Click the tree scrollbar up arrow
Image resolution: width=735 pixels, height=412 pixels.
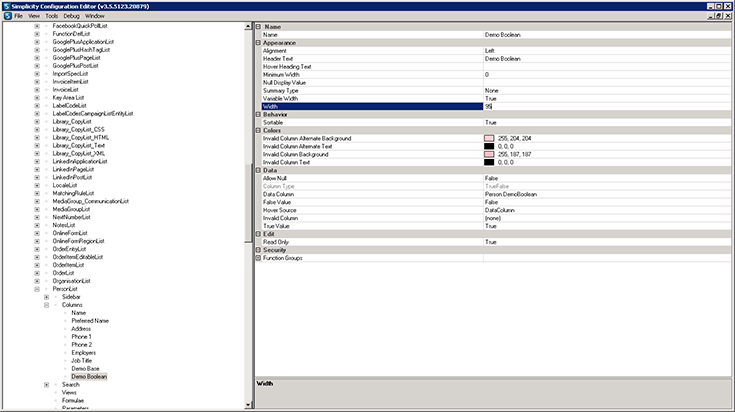(248, 26)
